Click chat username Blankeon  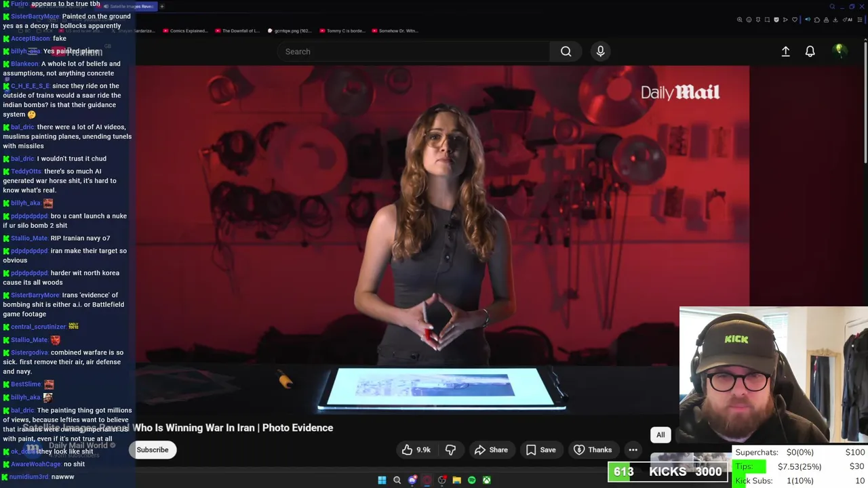(24, 64)
